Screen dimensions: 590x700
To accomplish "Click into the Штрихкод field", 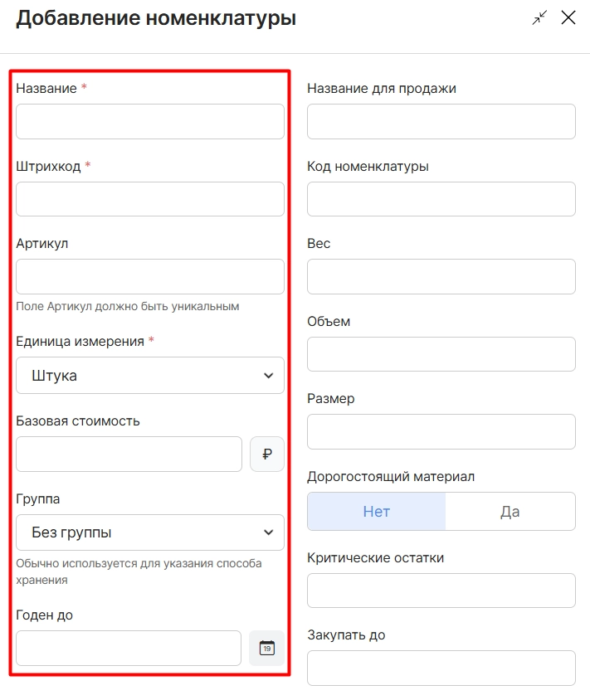I will [150, 199].
